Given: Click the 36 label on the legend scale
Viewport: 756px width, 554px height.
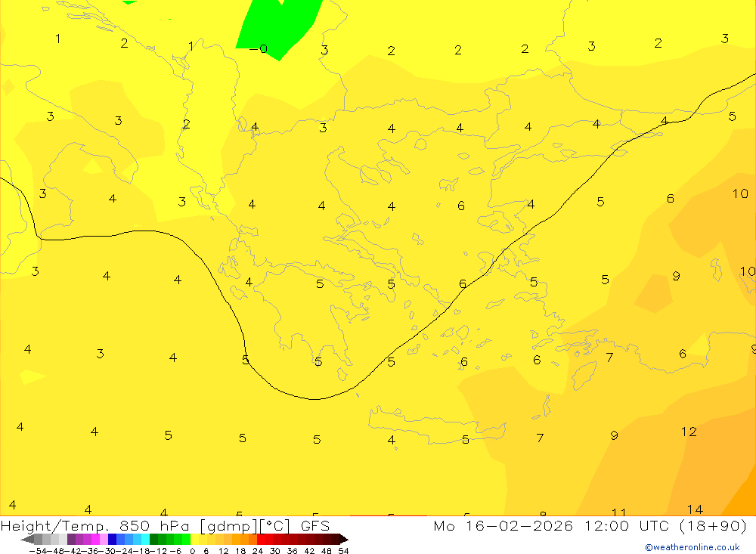Looking at the screenshot, I should coord(292,551).
